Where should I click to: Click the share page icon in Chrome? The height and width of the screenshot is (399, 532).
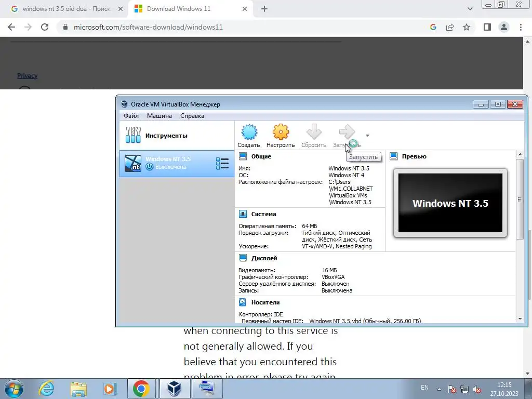[x=450, y=27]
